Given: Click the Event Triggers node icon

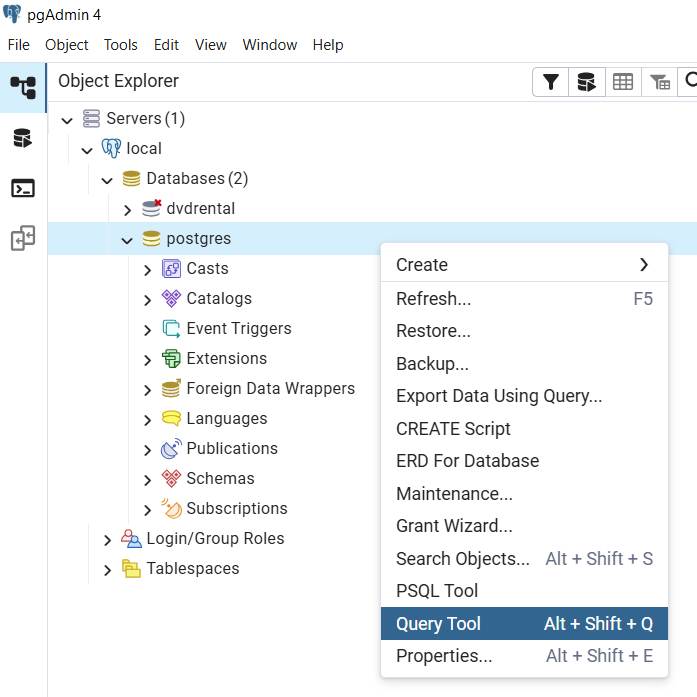Looking at the screenshot, I should 171,328.
